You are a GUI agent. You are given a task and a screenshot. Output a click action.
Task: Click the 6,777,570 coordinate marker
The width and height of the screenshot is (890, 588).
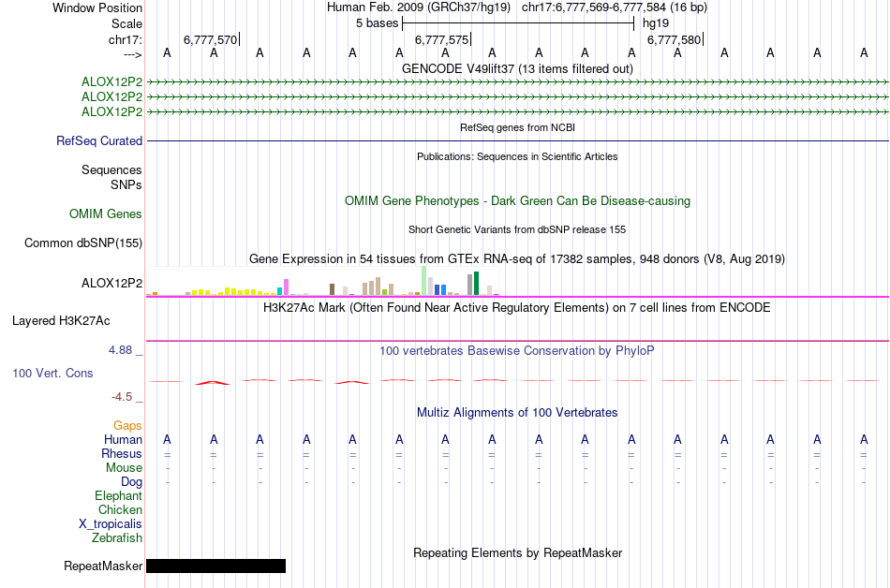pos(211,39)
